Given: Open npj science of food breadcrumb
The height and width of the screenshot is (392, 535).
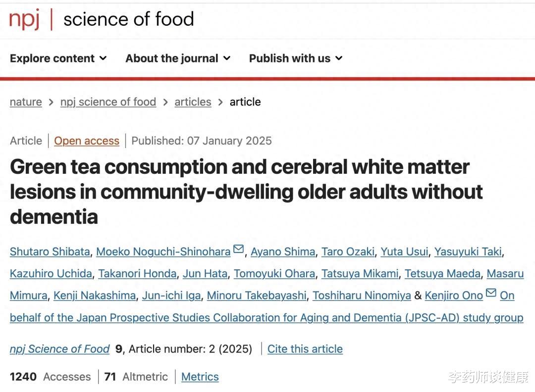Looking at the screenshot, I should point(108,102).
